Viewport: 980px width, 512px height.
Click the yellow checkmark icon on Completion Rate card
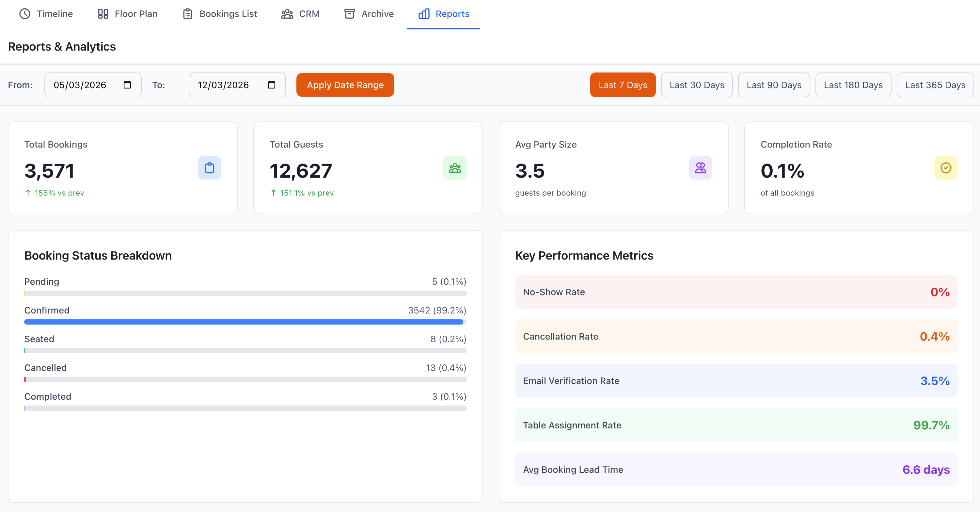tap(946, 168)
